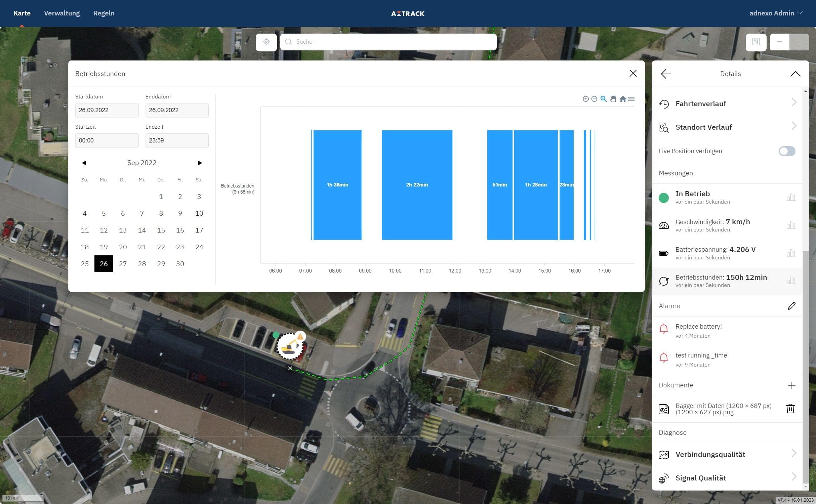Go to previous month in calendar
Screen dimensions: 816x504
coord(84,163)
